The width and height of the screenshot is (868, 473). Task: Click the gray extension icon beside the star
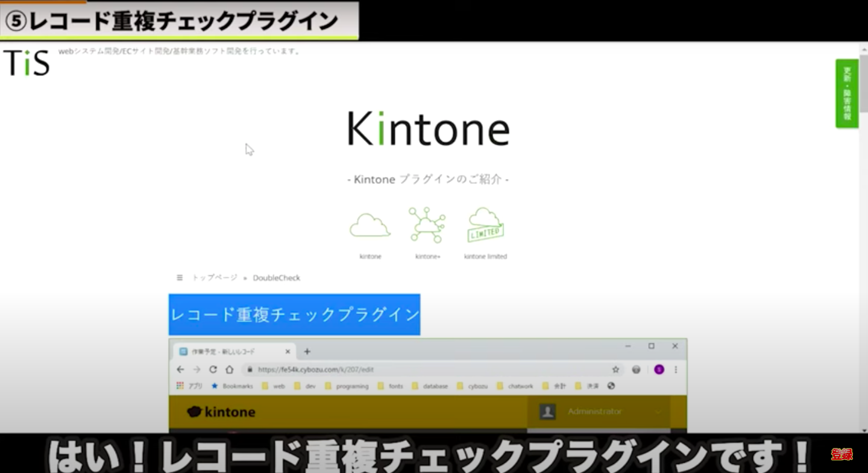[x=636, y=369]
